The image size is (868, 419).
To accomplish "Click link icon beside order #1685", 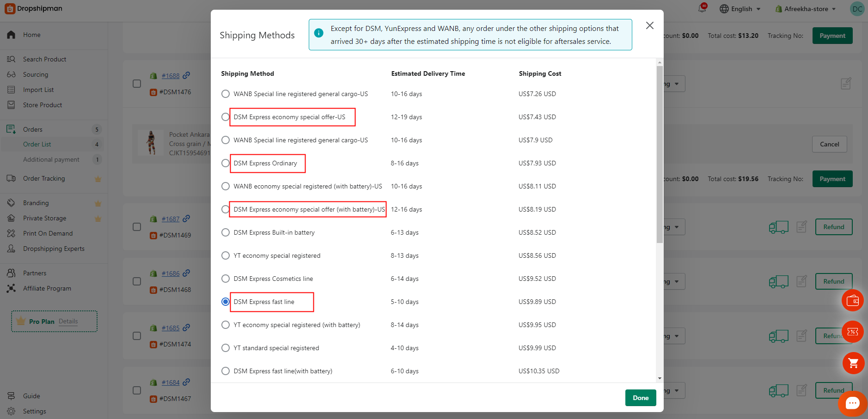I will pyautogui.click(x=186, y=328).
